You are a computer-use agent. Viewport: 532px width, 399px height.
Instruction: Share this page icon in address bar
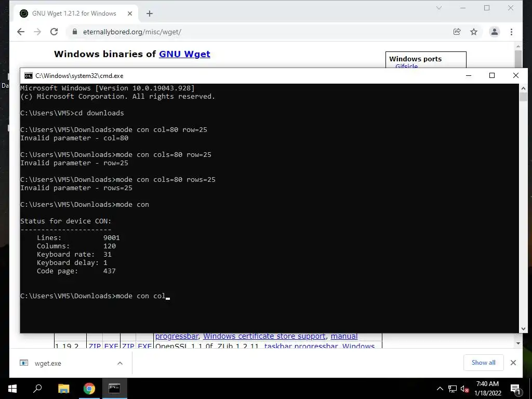click(457, 32)
